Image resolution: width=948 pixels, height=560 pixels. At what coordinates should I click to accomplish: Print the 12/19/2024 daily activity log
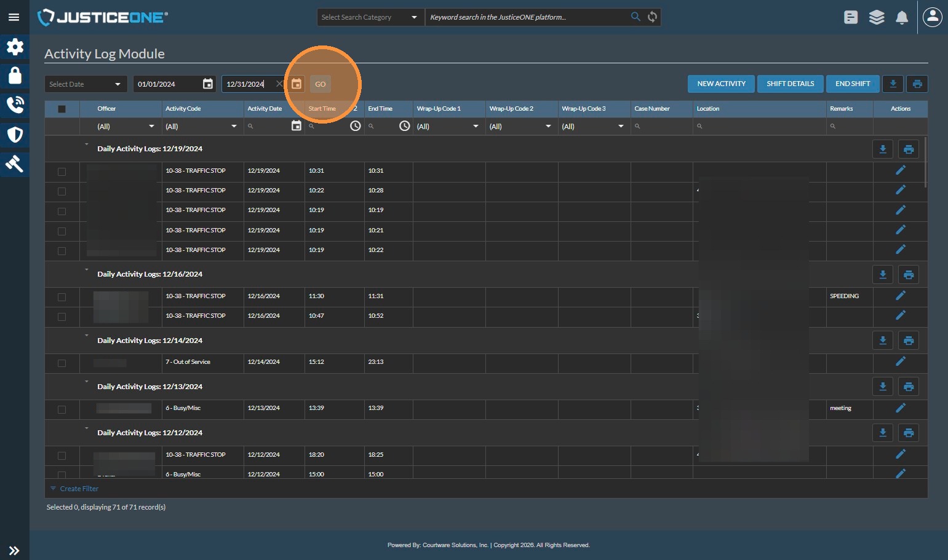coord(908,149)
